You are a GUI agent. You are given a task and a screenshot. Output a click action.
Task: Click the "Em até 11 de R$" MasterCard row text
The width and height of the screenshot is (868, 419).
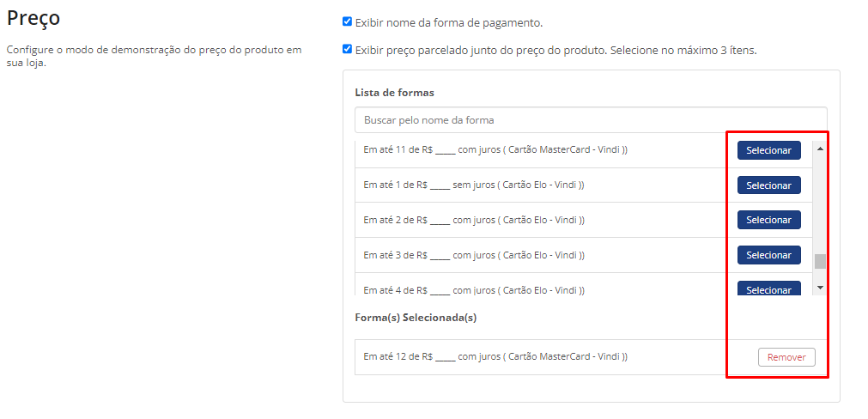[495, 150]
